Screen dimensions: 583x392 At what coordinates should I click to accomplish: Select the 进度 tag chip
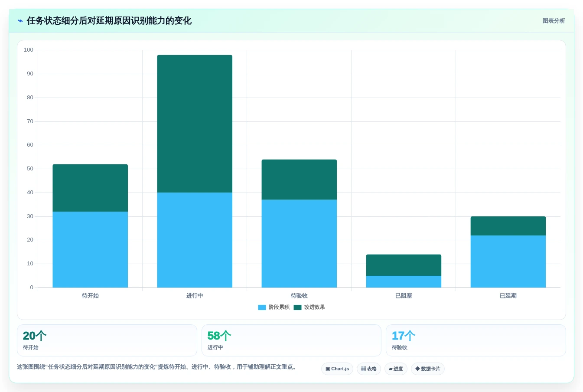[x=396, y=369]
